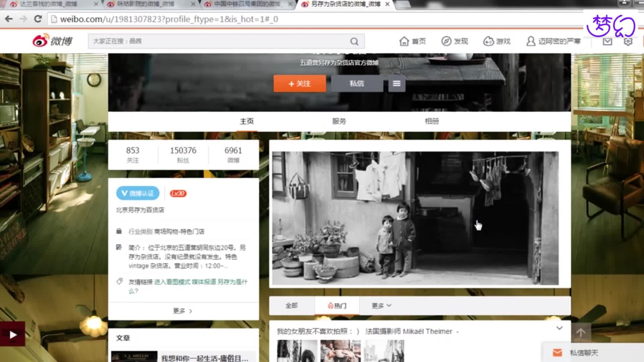Viewport: 644px width, 362px height.
Task: Switch to the 相册 tab
Action: point(432,121)
